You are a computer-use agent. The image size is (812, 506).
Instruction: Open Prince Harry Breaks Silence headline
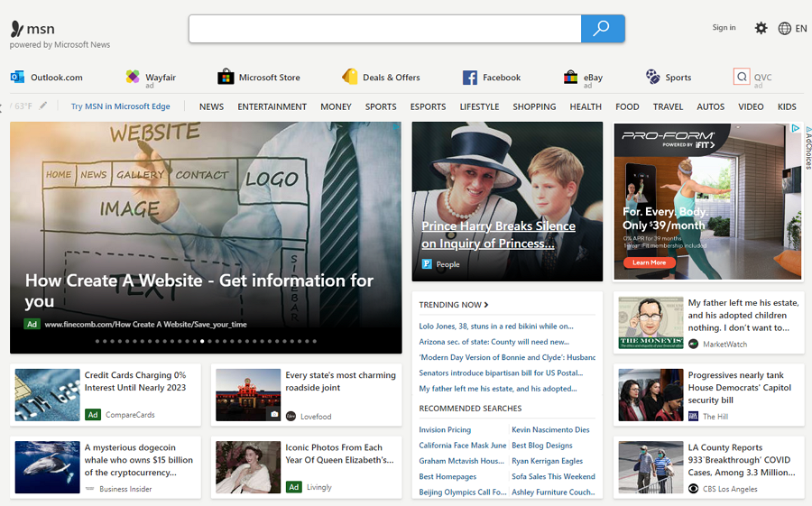point(498,235)
